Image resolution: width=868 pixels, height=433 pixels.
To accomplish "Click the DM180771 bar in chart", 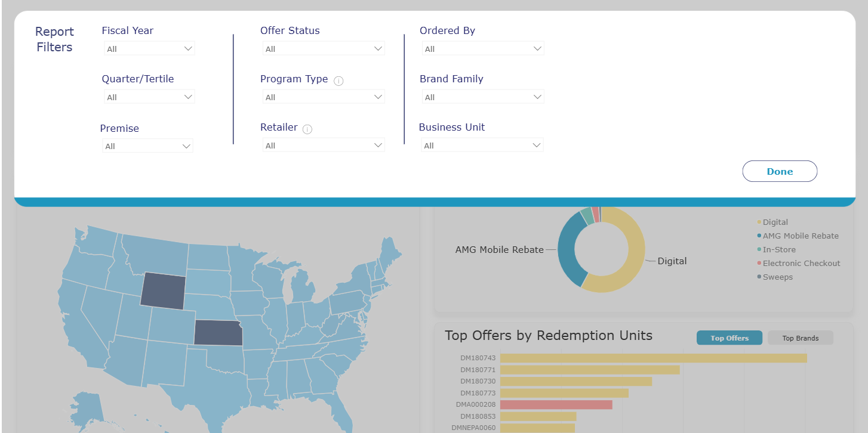I will [x=590, y=370].
